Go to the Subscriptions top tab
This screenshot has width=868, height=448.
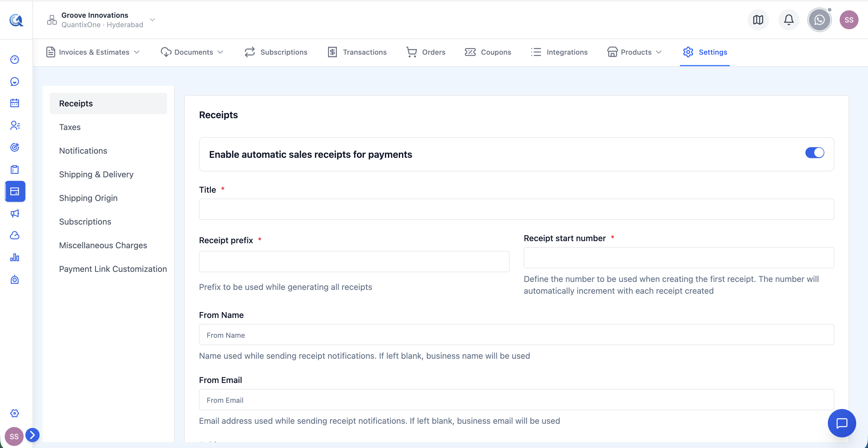coord(276,52)
